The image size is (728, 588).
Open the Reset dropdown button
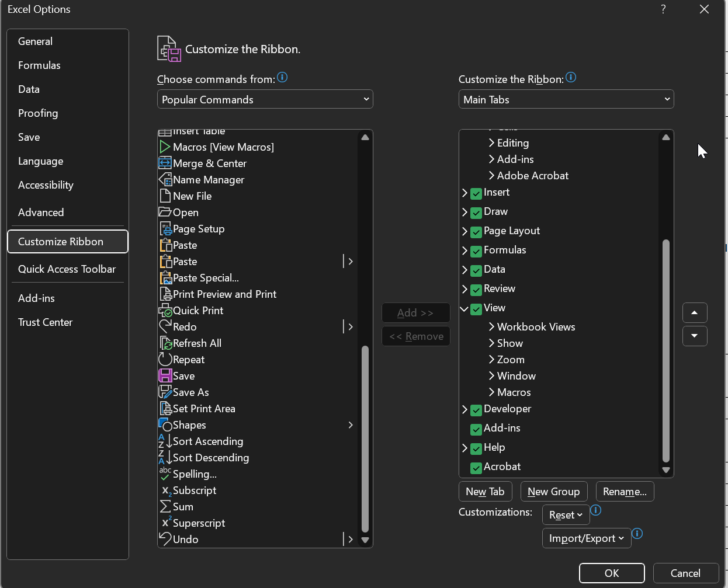[566, 515]
